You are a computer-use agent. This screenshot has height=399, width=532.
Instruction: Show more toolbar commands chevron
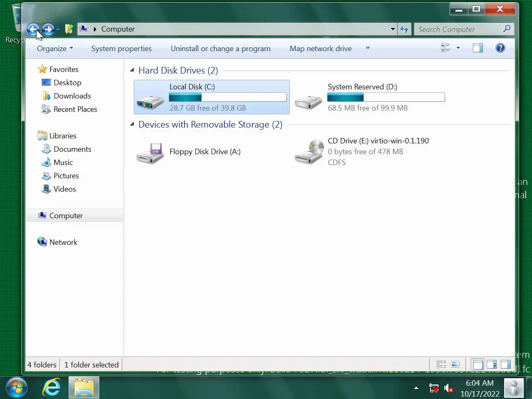tap(367, 48)
